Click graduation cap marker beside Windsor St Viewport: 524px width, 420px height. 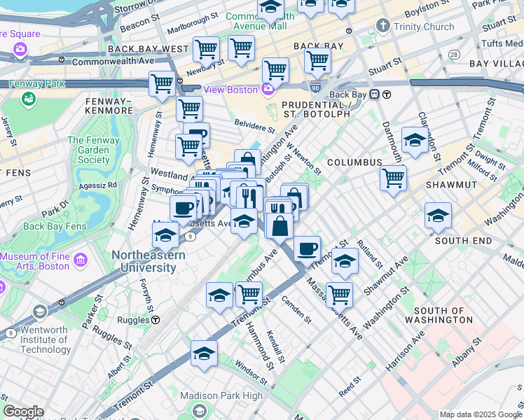pos(204,355)
